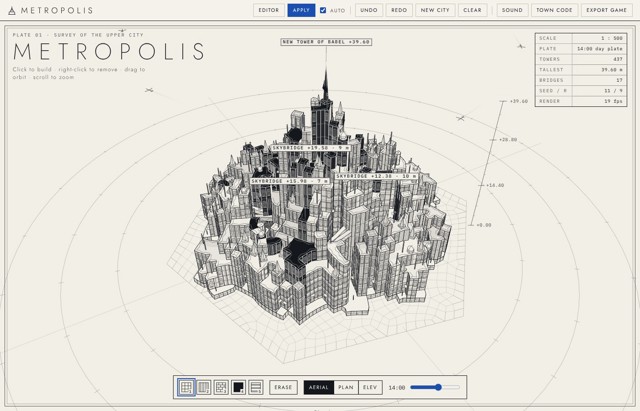Open the TOWN CODE dialog
This screenshot has height=411, width=640.
(554, 10)
